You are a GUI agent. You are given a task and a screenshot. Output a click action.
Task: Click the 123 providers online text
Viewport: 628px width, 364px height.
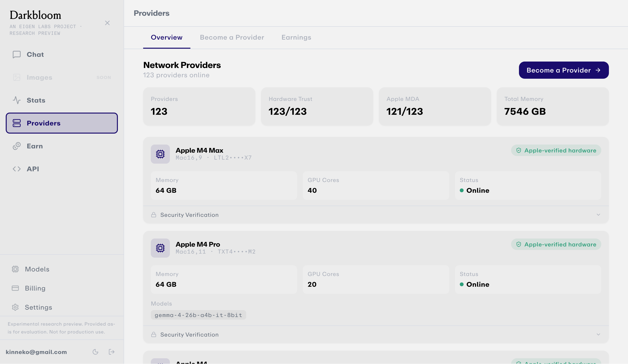[176, 75]
